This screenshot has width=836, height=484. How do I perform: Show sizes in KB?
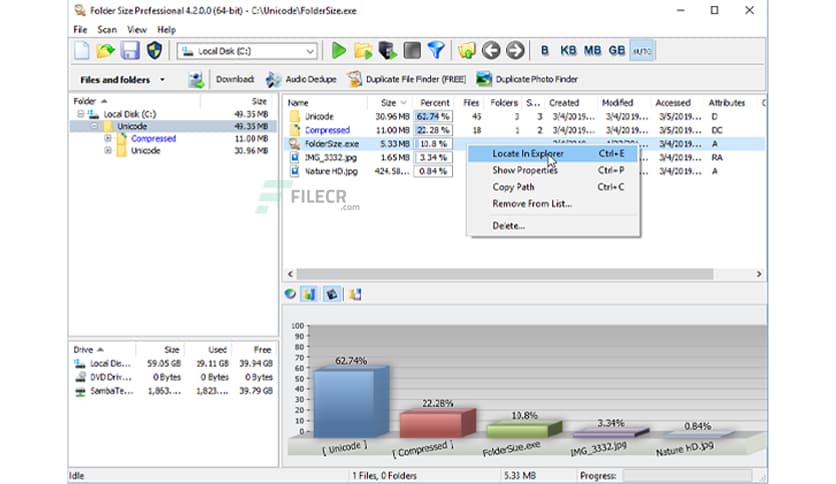click(x=568, y=51)
